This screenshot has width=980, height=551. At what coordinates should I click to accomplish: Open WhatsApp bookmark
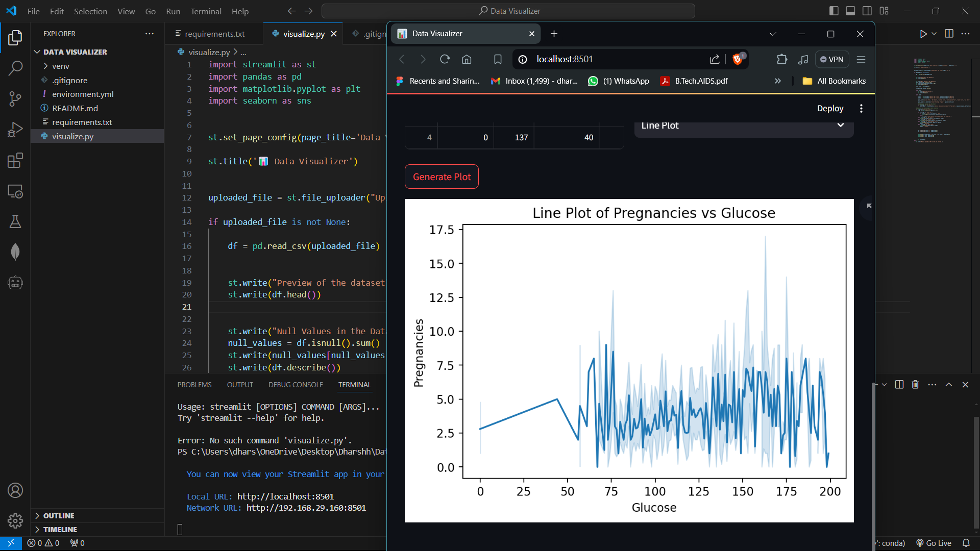click(619, 81)
